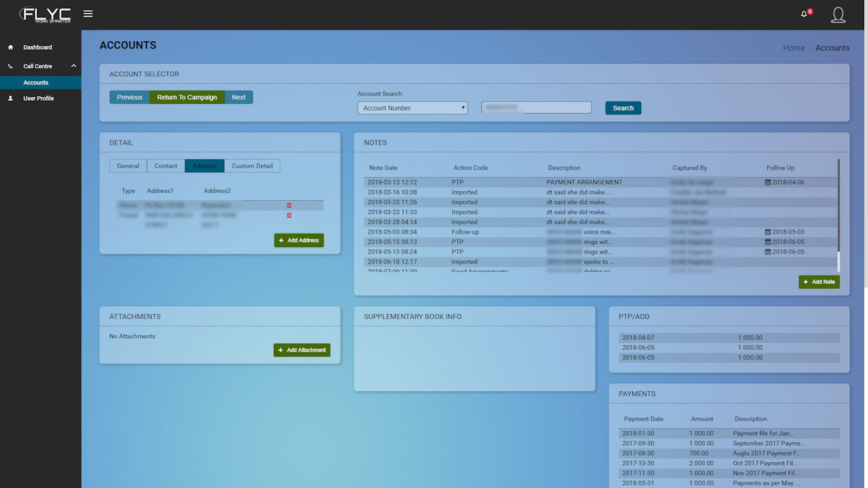Select the PAYMENT ARRANGEMENT note description
Screen dimensions: 868x488
(584, 183)
